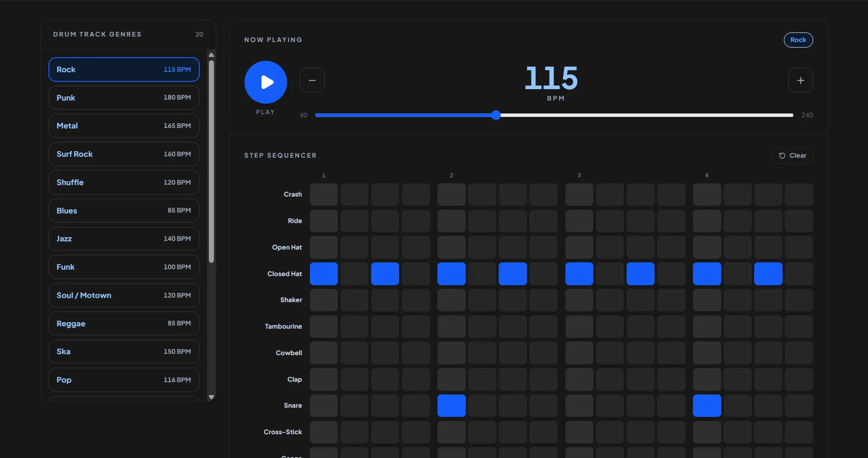Choose the Blues genre at 85 BPM
This screenshot has height=458, width=868.
(x=124, y=211)
